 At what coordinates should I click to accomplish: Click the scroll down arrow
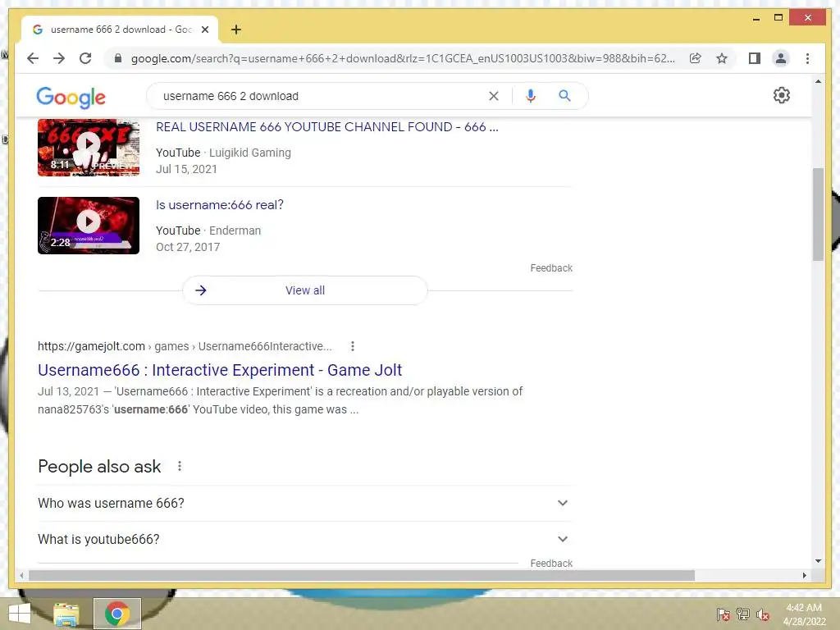pyautogui.click(x=818, y=561)
